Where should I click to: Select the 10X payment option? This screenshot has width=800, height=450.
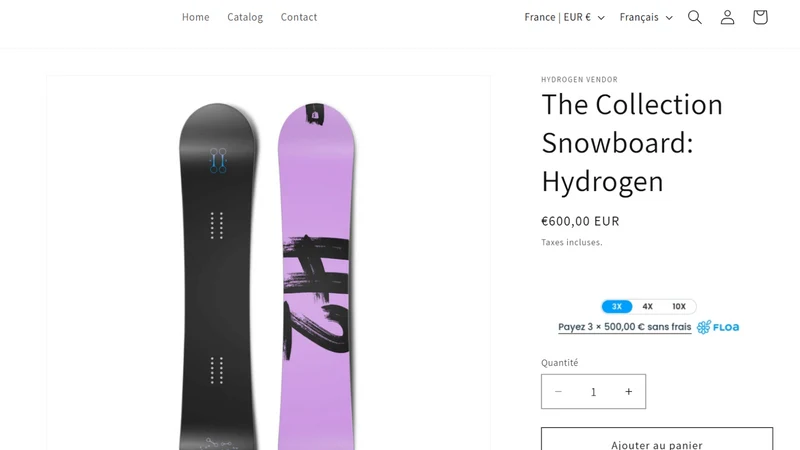[679, 307]
